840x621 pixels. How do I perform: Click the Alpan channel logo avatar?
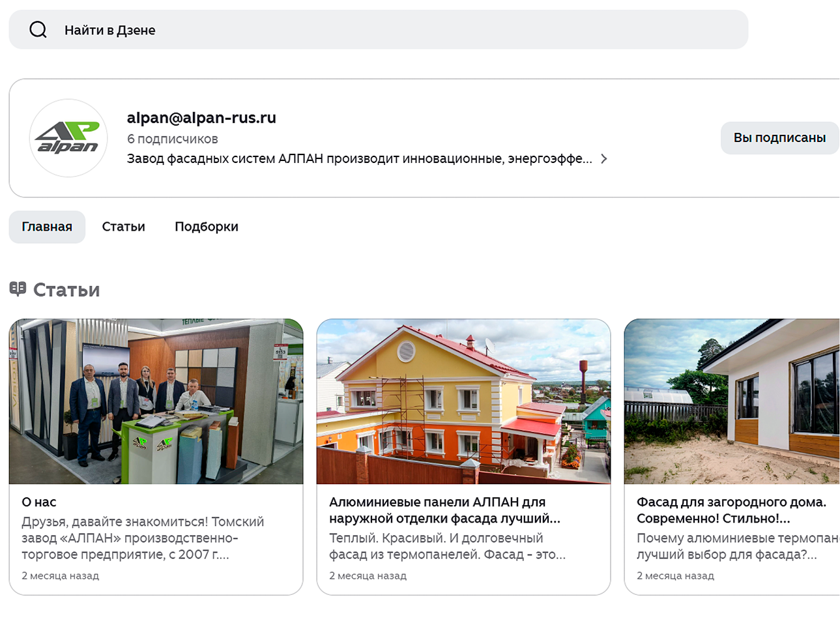68,138
